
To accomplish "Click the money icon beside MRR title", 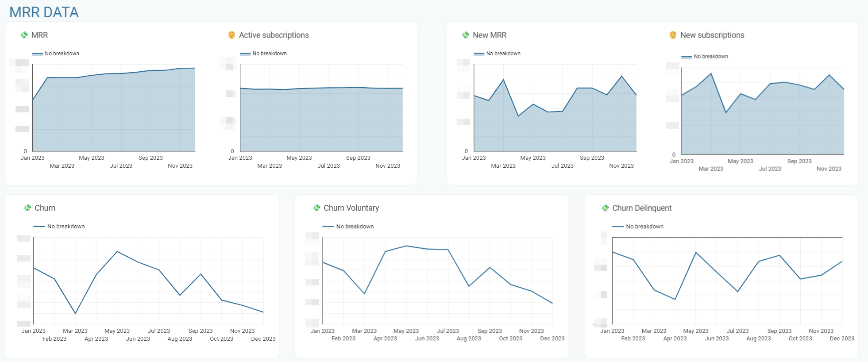I will (x=24, y=35).
